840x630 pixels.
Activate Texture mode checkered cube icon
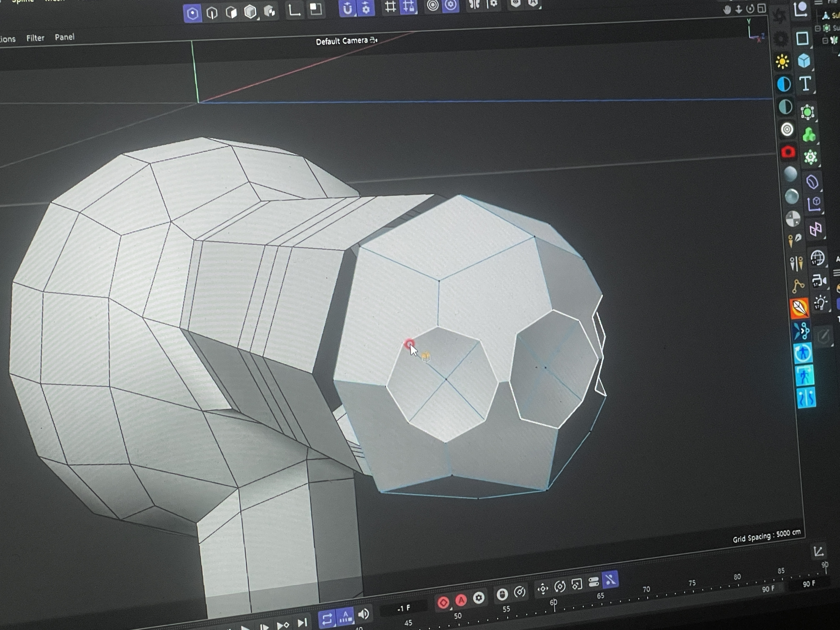(x=270, y=11)
